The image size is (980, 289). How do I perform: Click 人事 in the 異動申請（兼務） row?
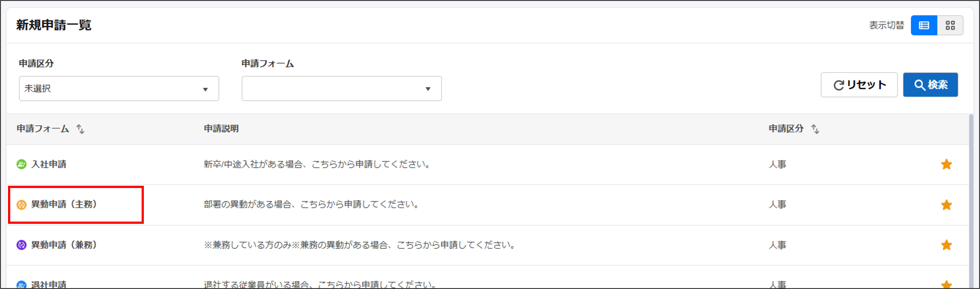(x=777, y=245)
